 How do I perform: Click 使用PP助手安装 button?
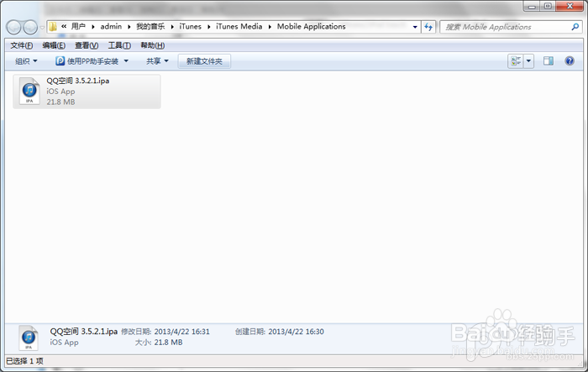click(87, 61)
